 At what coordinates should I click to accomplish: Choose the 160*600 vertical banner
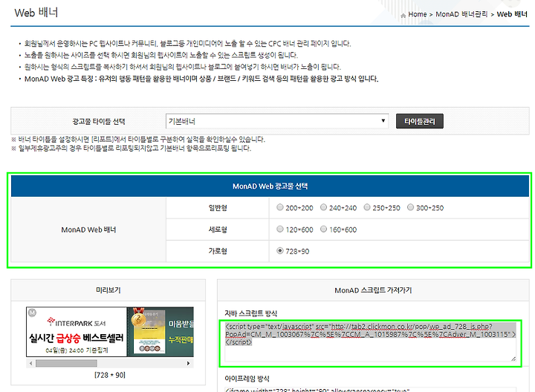click(323, 229)
